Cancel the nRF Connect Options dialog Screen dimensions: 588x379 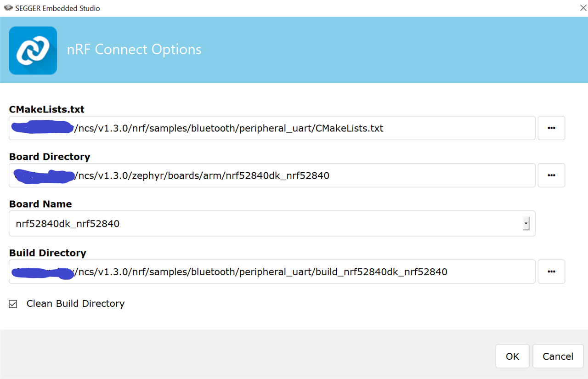click(558, 356)
